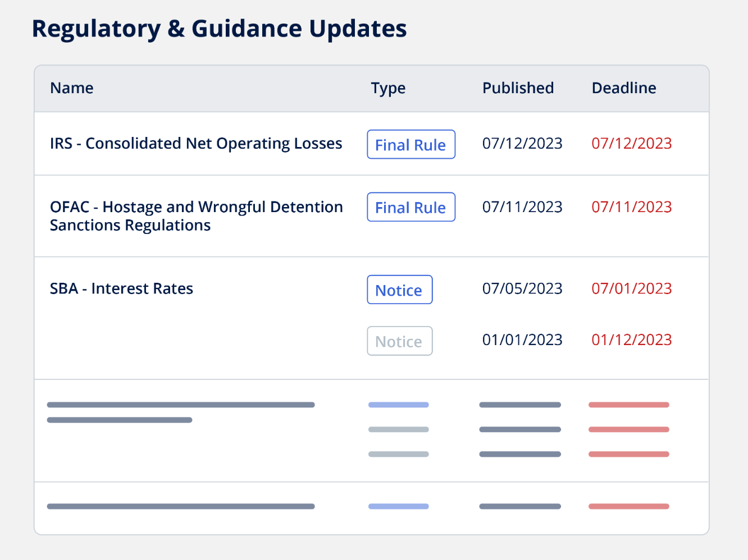Click the Deadline column header
This screenshot has width=748, height=560.
(624, 88)
